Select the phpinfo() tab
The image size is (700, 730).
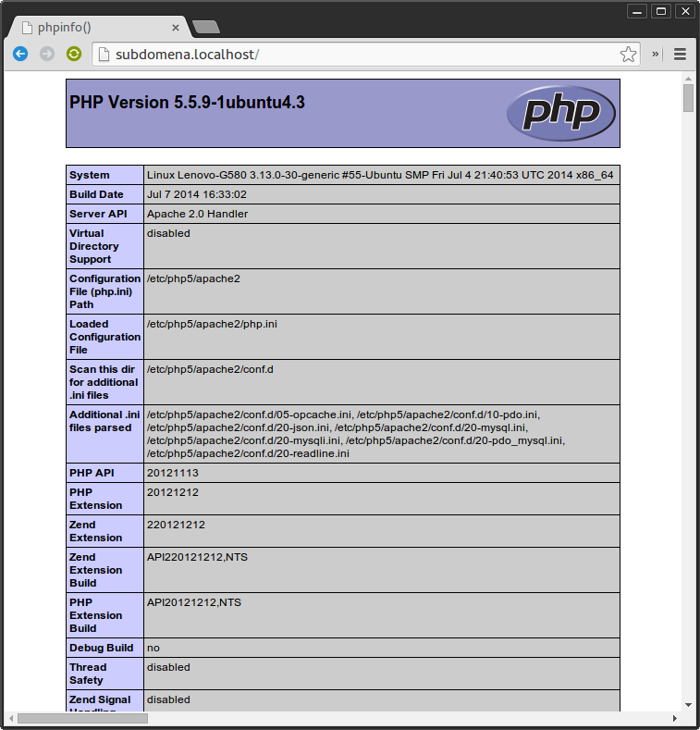98,28
